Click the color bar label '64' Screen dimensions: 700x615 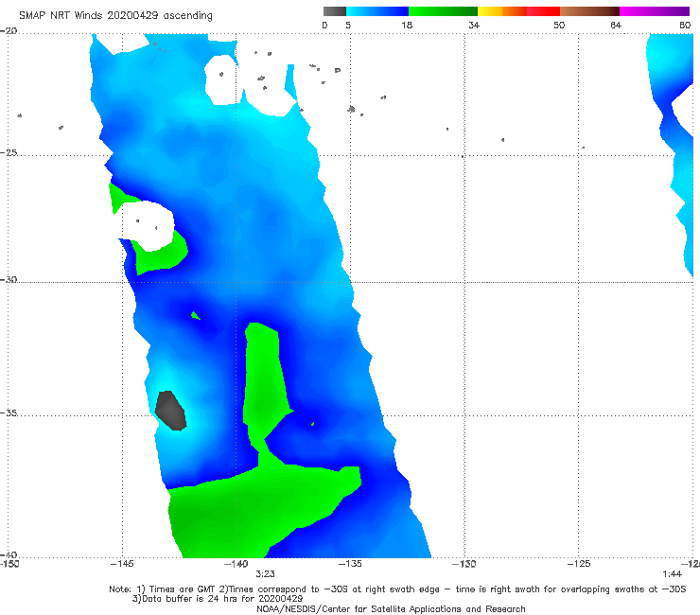pyautogui.click(x=616, y=26)
